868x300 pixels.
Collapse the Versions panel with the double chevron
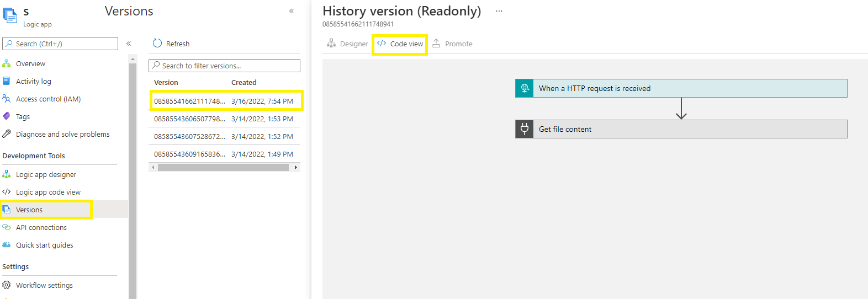pyautogui.click(x=292, y=11)
